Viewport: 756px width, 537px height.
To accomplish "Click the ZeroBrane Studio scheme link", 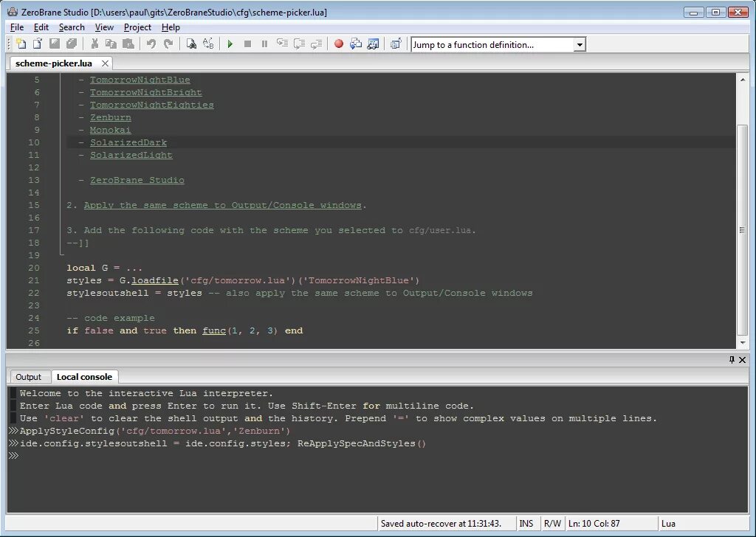I will 137,180.
